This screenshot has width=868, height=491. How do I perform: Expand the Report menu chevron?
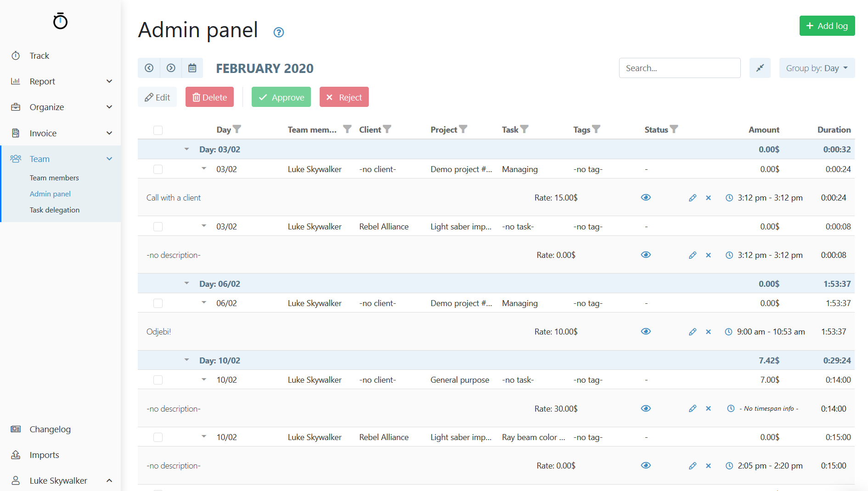(x=109, y=81)
